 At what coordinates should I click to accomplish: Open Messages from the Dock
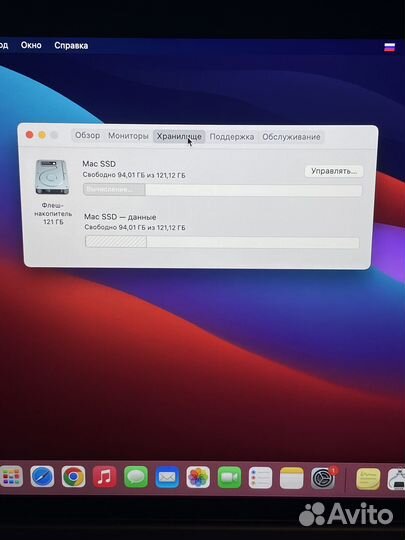click(x=136, y=477)
